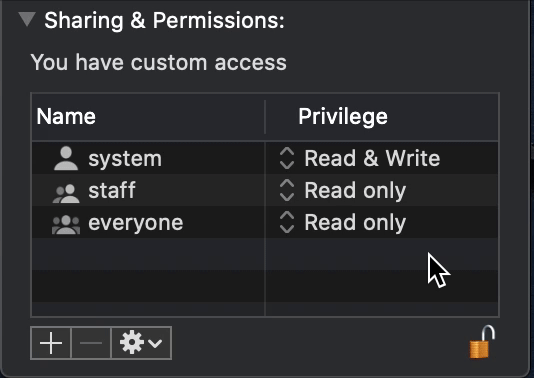This screenshot has width=534, height=378.
Task: Open privilege stepper for everyone
Action: coord(287,222)
